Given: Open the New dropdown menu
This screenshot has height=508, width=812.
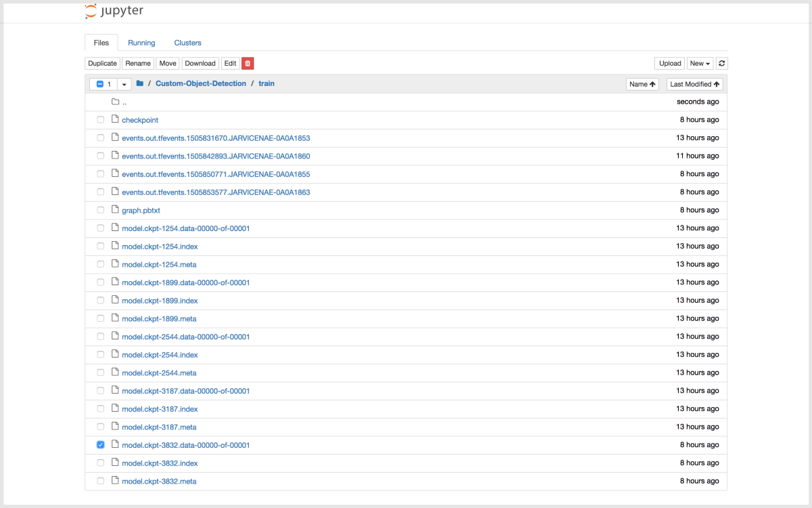Looking at the screenshot, I should (x=700, y=64).
